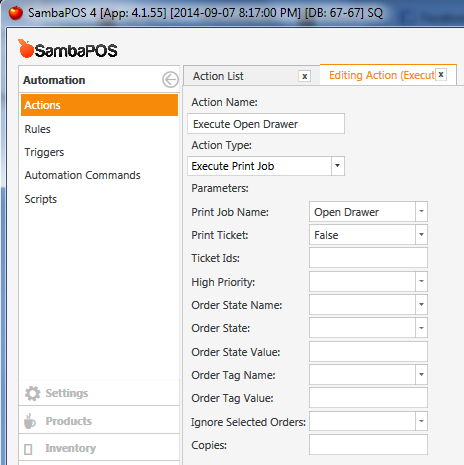
Task: Open the Print Ticket dropdown arrow
Action: pos(421,235)
